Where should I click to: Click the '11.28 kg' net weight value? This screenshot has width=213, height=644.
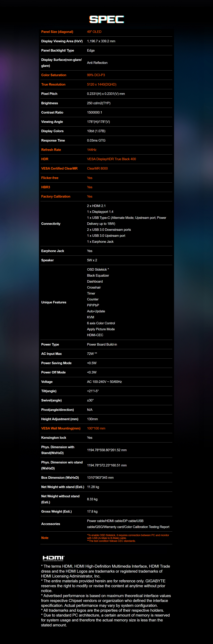[93, 487]
